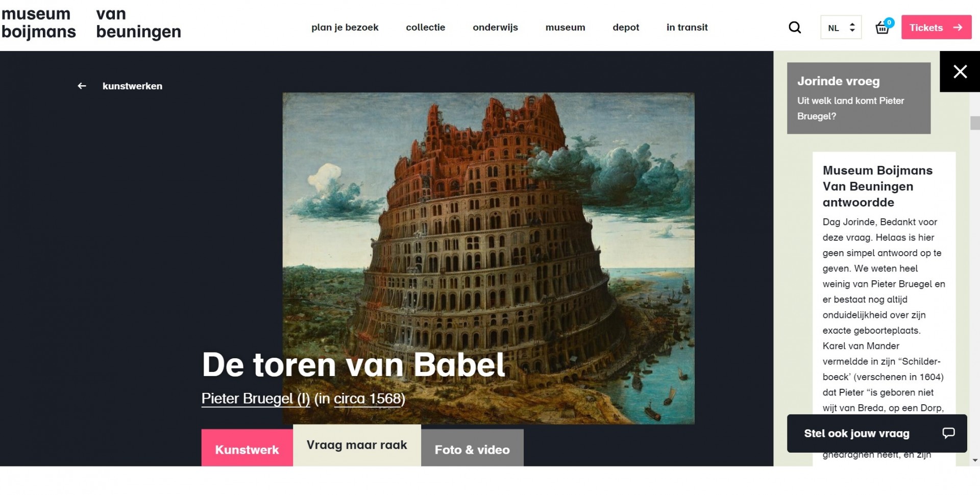
Task: Go to the 'onderwijs' menu
Action: [x=495, y=28]
